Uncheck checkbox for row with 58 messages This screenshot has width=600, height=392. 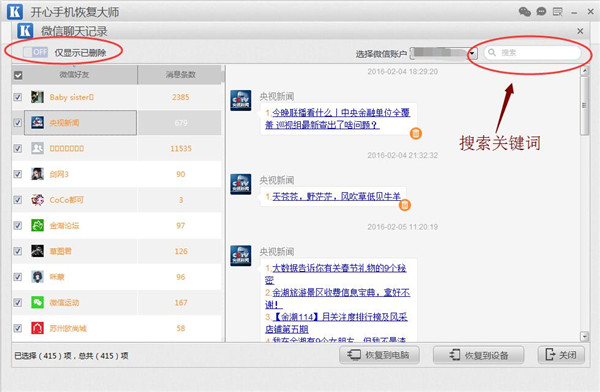tap(18, 328)
